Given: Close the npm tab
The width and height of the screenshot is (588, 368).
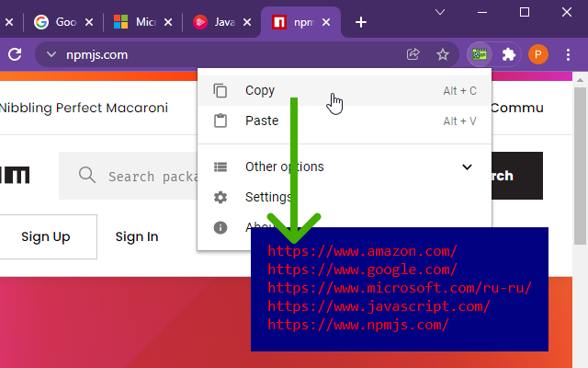Looking at the screenshot, I should [x=326, y=22].
